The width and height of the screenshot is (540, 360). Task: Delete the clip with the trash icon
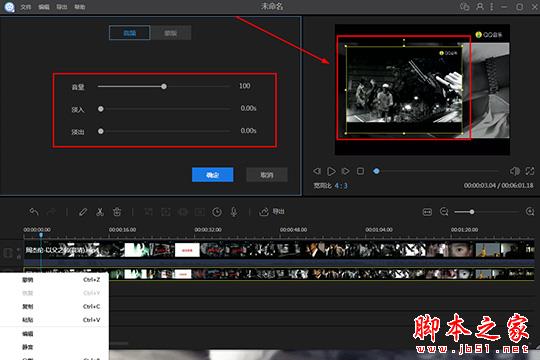click(117, 212)
